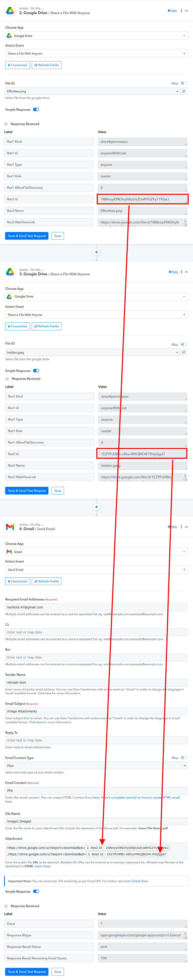The width and height of the screenshot is (193, 980).
Task: Toggle Response Received checkbox in step 3
Action: [x=7, y=379]
